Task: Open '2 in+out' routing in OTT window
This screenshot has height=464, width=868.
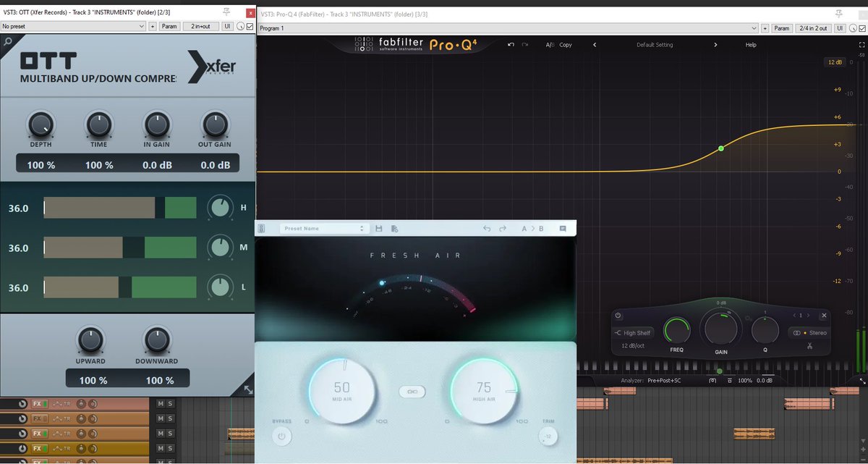Action: coord(200,27)
